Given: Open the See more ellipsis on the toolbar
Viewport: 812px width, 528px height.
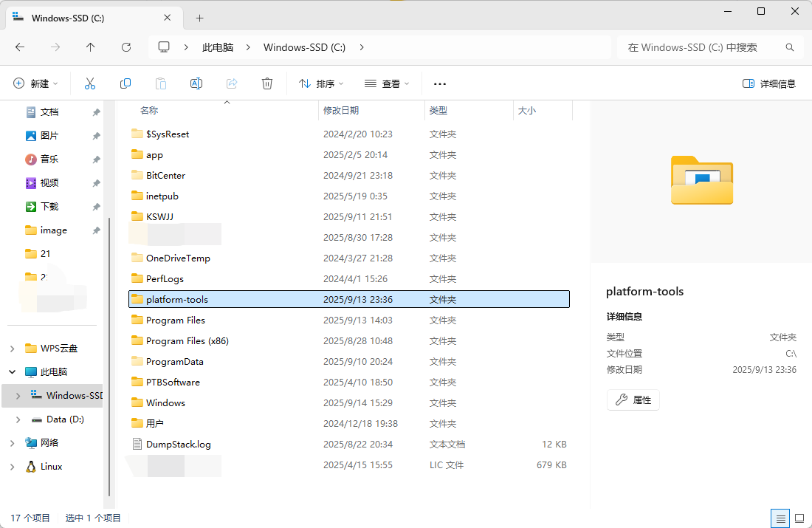Looking at the screenshot, I should point(440,83).
